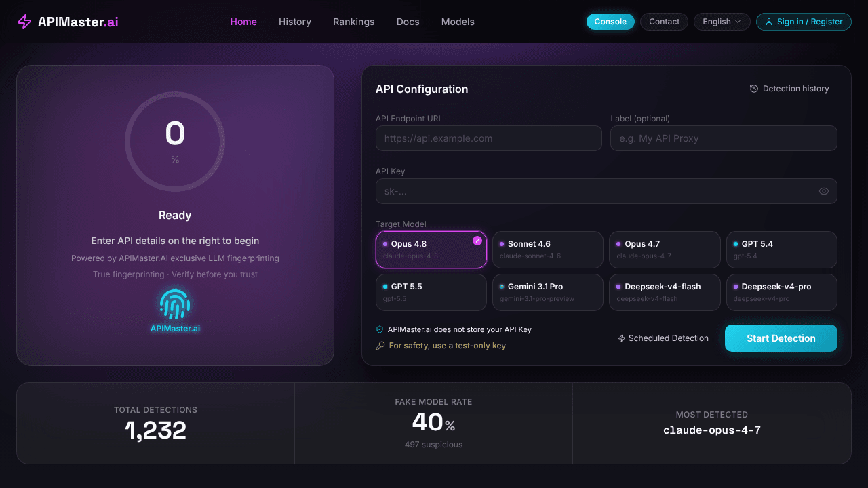The height and width of the screenshot is (488, 868).
Task: Select the Opus 4.7 target model
Action: tap(665, 250)
